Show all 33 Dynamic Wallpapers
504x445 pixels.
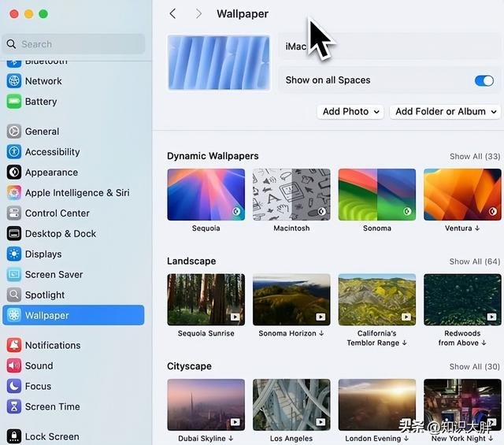pyautogui.click(x=474, y=157)
